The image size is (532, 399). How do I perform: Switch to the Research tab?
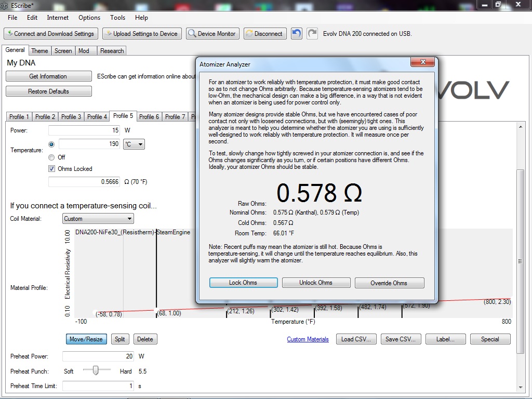point(112,51)
